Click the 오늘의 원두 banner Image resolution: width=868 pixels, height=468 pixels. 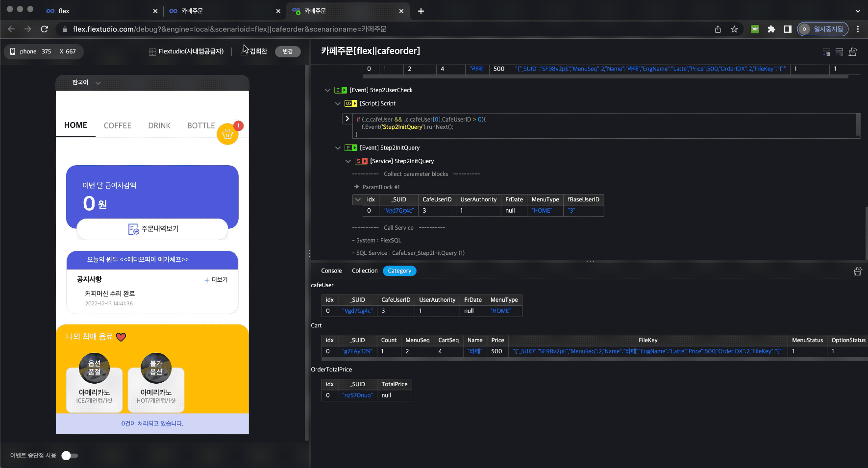(x=152, y=260)
